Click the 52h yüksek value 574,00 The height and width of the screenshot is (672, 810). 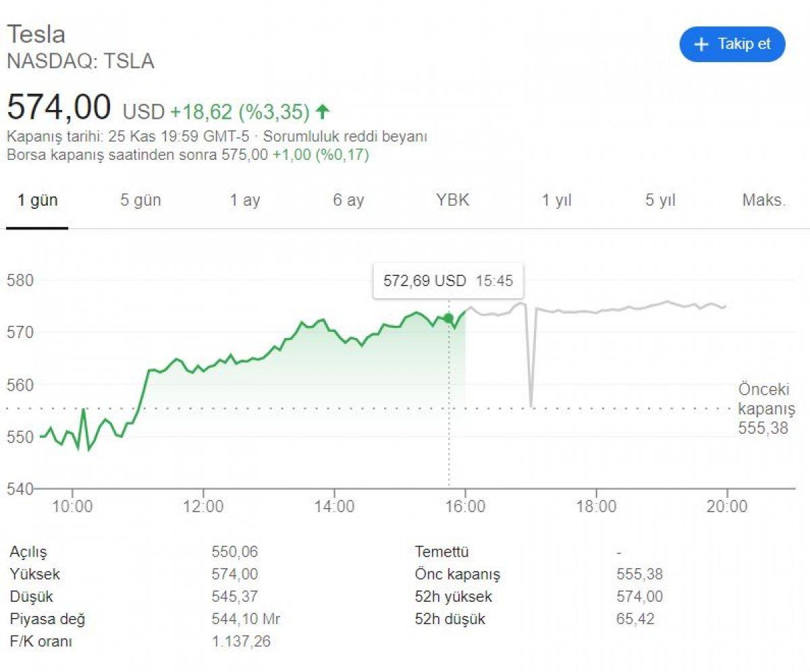[641, 596]
